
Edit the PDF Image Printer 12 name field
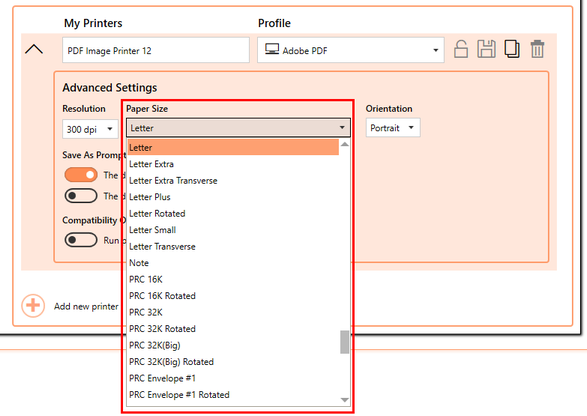(156, 50)
